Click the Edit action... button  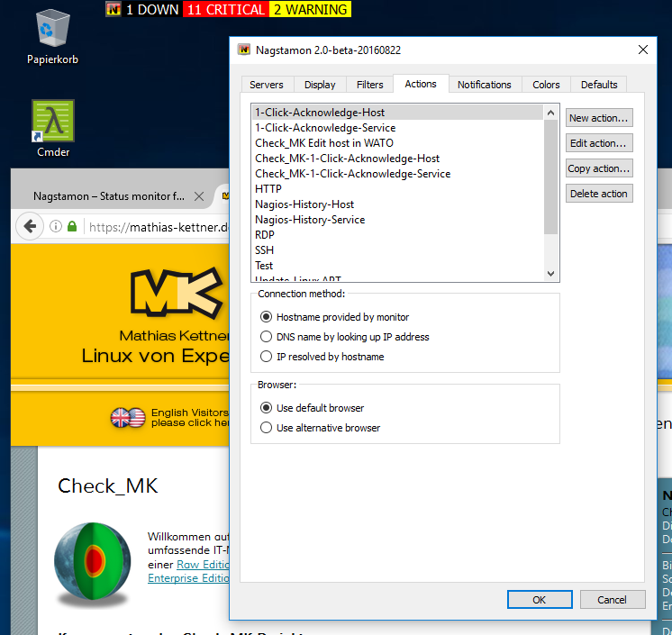(x=599, y=143)
